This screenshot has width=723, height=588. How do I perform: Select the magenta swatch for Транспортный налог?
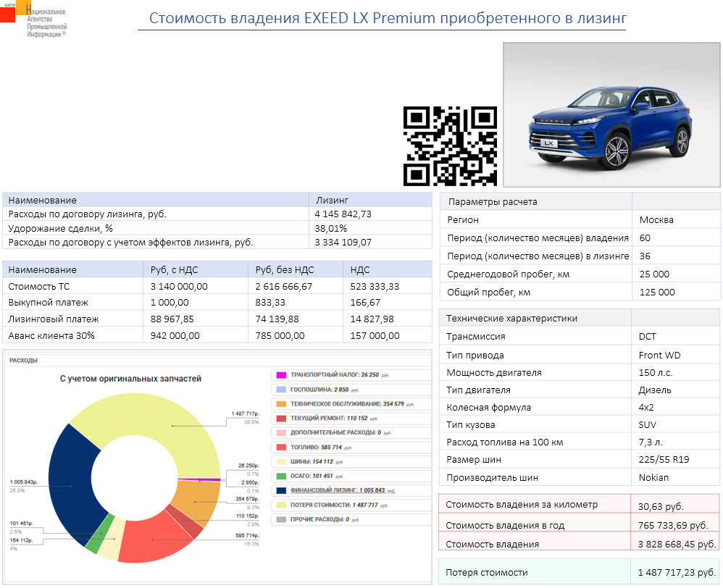click(x=281, y=375)
